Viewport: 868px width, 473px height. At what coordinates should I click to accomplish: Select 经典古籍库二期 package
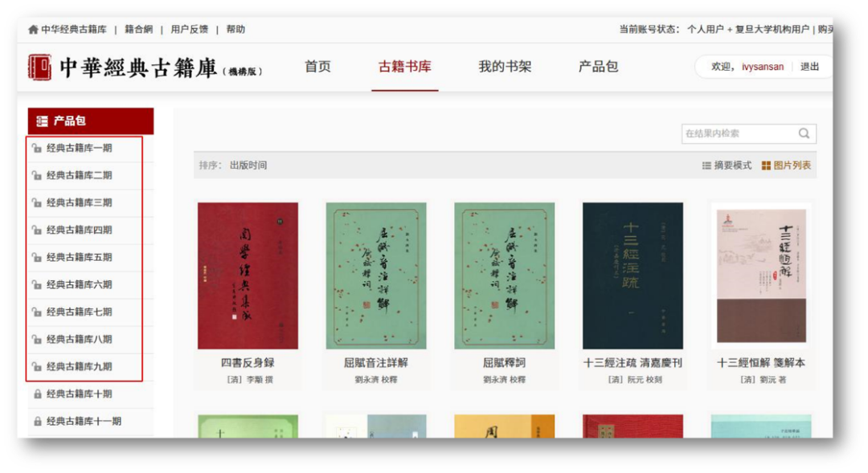click(x=79, y=175)
